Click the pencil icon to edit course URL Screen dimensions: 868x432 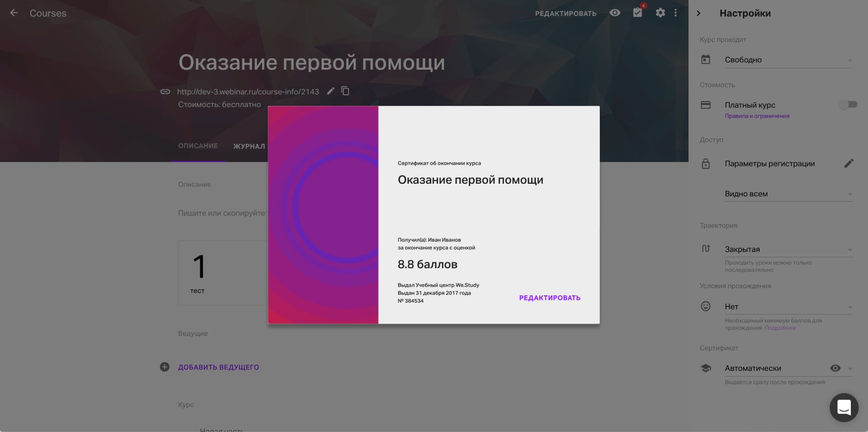[331, 91]
